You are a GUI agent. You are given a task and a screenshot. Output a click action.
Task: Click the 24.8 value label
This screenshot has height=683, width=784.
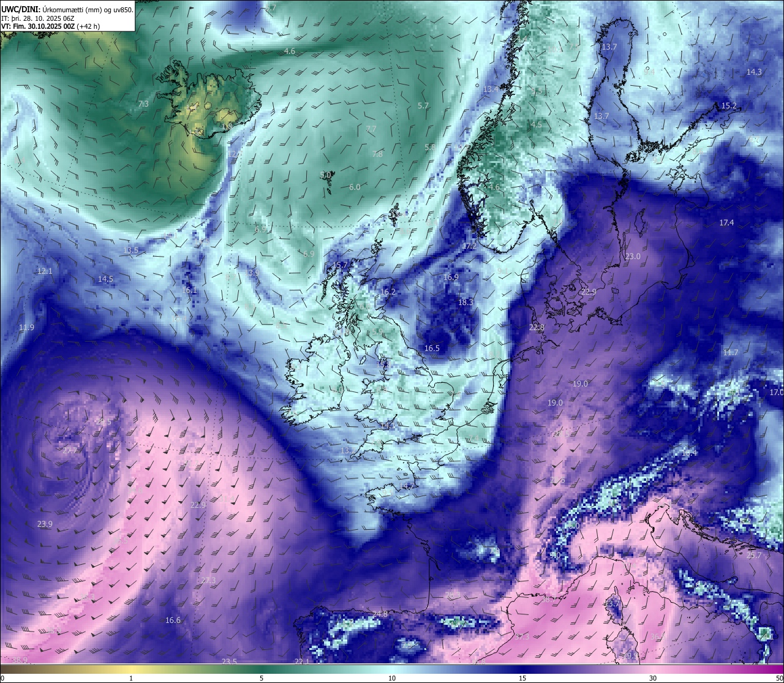coord(380,614)
